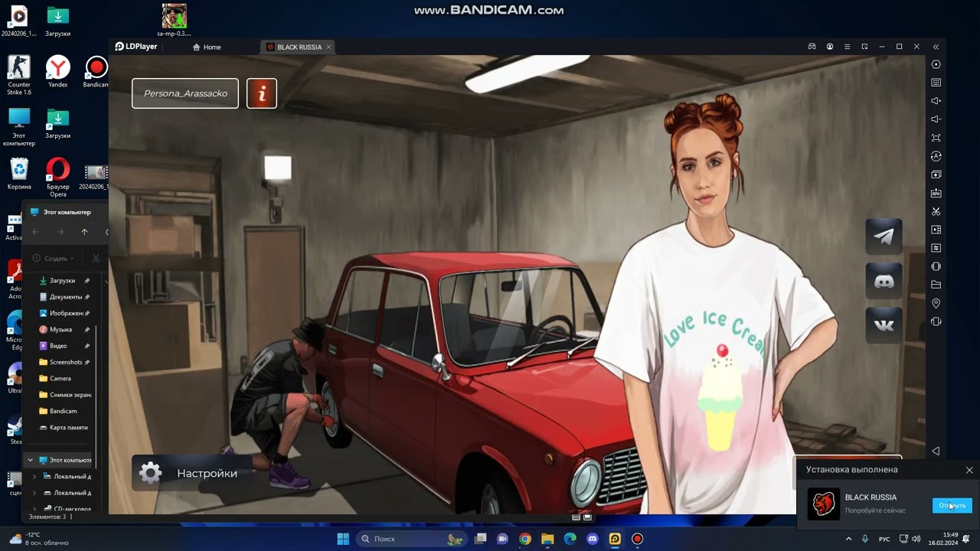980x551 pixels.
Task: Click the red info "i" button
Action: [262, 93]
